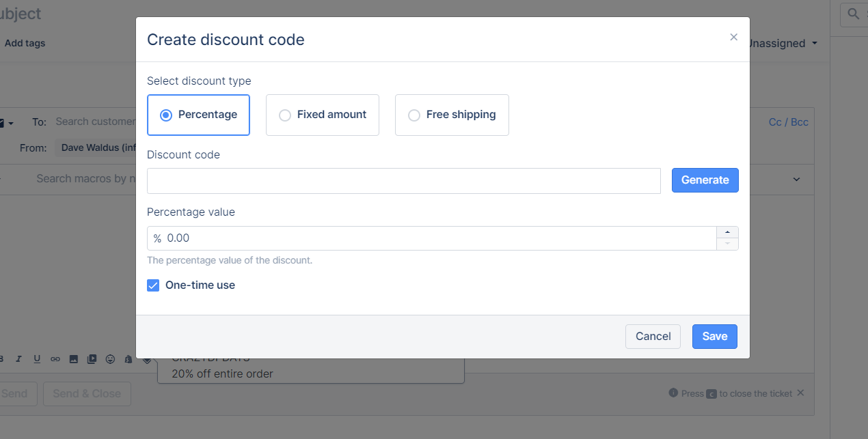Open the Unassigned assignee dropdown
868x439 pixels.
tap(783, 44)
